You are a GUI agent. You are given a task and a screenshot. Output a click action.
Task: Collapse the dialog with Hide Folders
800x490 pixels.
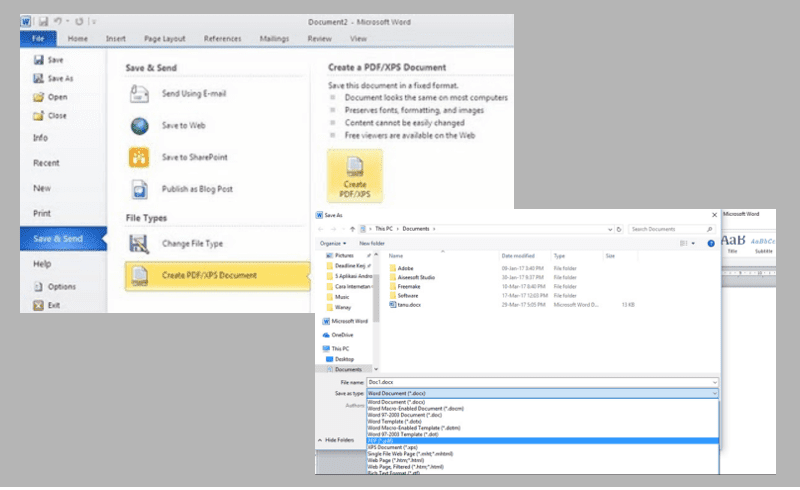click(336, 440)
